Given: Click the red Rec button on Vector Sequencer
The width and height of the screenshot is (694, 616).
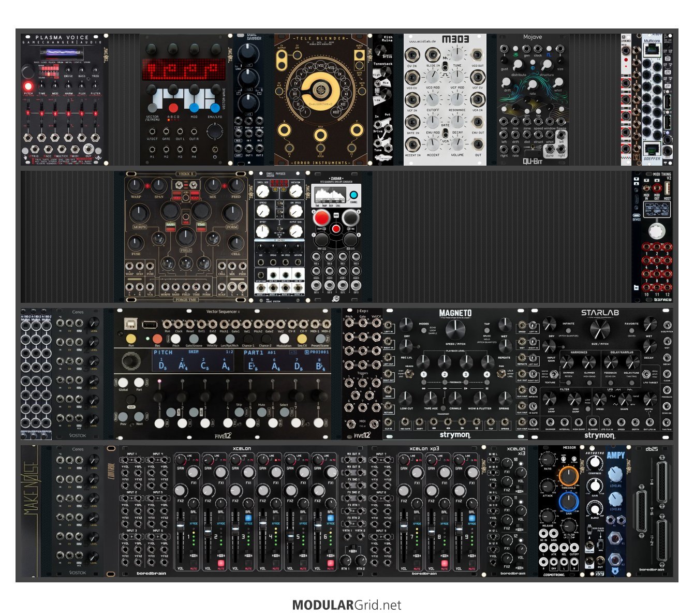Looking at the screenshot, I should tap(157, 339).
